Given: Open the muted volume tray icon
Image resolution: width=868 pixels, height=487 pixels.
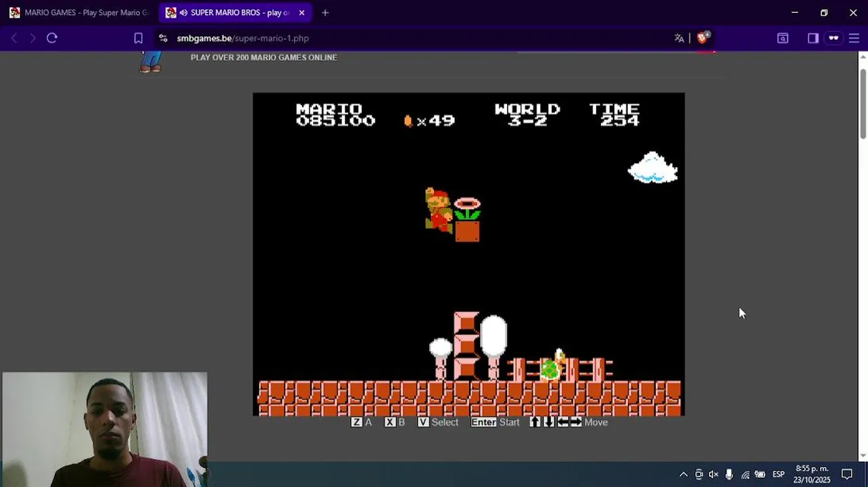Looking at the screenshot, I should tap(713, 474).
